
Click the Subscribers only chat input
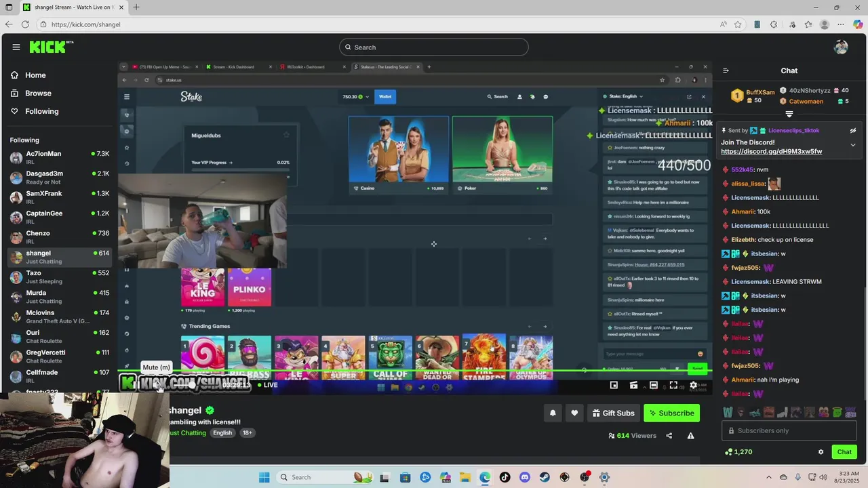pos(789,430)
